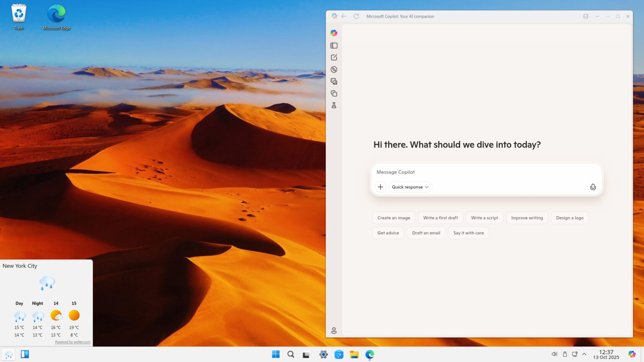Image resolution: width=644 pixels, height=362 pixels.
Task: Open the Quick response mode dropdown
Action: (410, 187)
